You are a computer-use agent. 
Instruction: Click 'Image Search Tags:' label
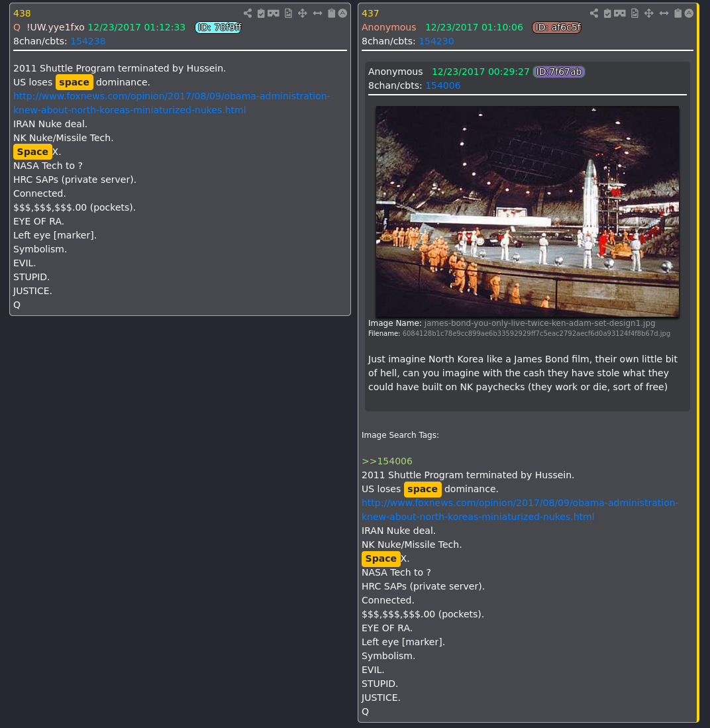point(400,435)
